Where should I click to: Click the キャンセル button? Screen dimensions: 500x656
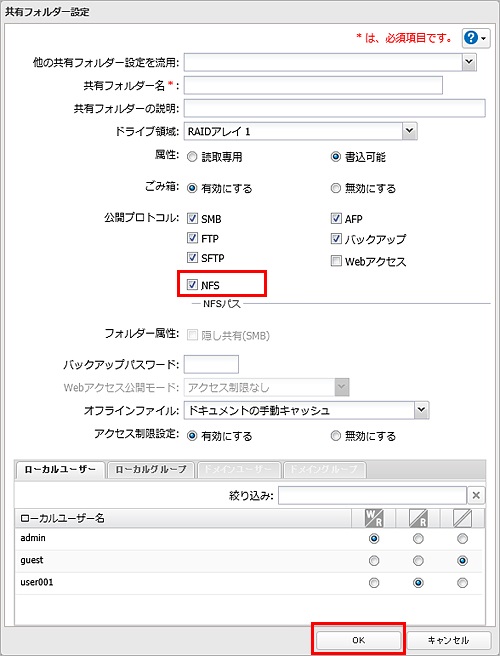(448, 640)
